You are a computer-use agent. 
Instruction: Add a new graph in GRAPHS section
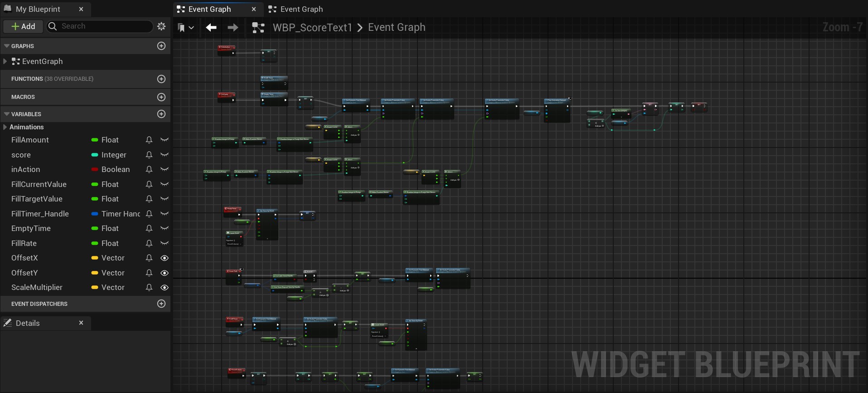[161, 46]
